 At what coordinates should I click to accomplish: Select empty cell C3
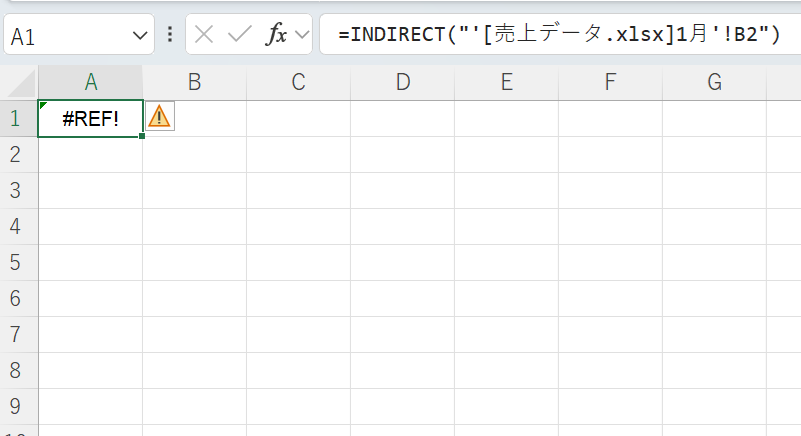point(298,190)
